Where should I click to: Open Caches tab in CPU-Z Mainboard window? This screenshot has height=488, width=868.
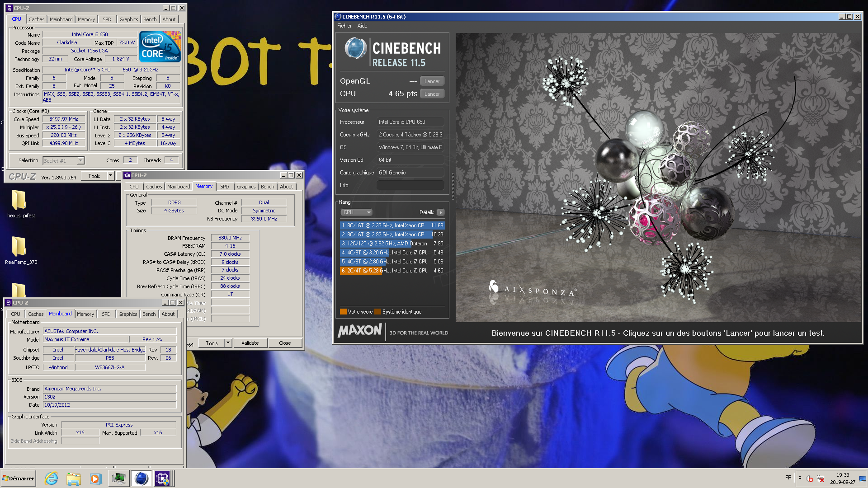tap(36, 314)
